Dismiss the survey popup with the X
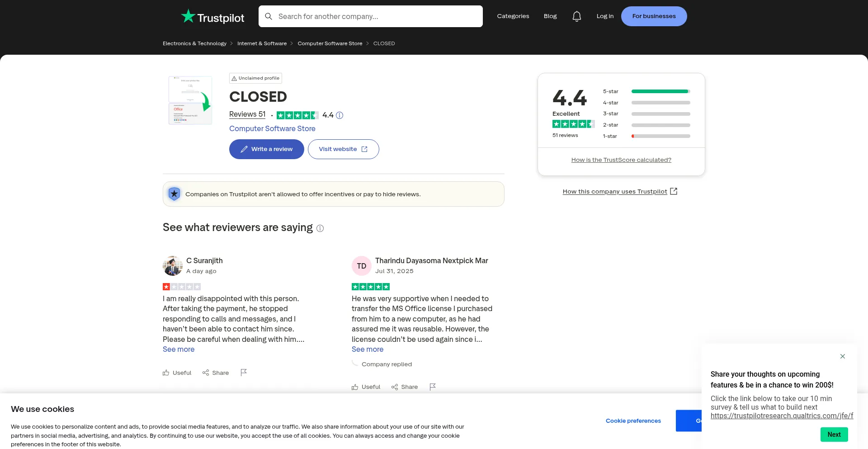 click(843, 356)
